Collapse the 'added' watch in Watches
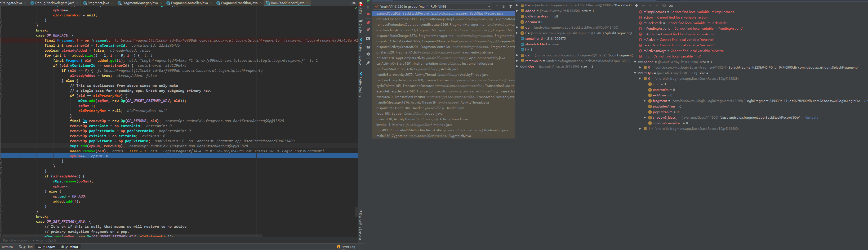 tap(635, 62)
